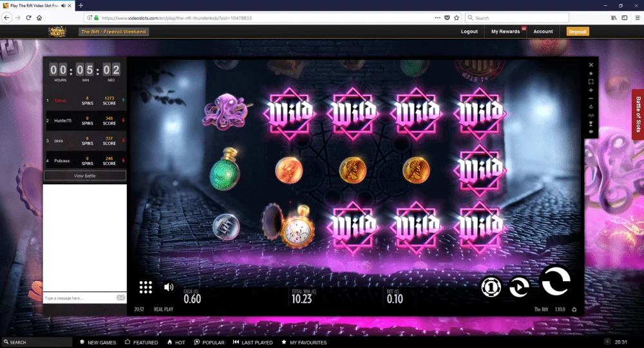The image size is (644, 348).
Task: Click the minus icon in game sidebar
Action: click(x=591, y=98)
